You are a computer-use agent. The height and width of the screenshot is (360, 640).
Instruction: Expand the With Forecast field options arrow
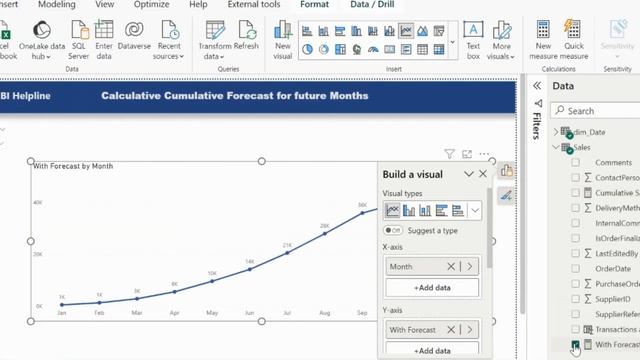tap(470, 330)
